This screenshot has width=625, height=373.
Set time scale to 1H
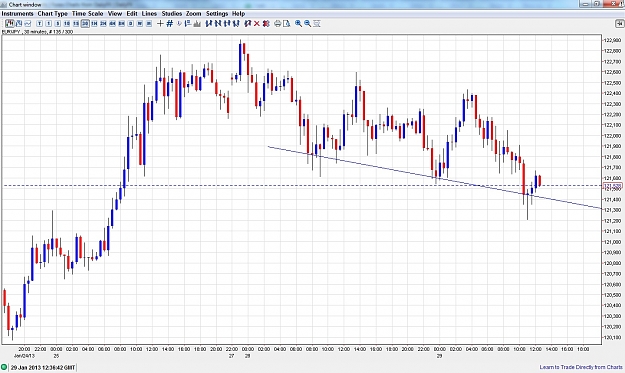94,24
